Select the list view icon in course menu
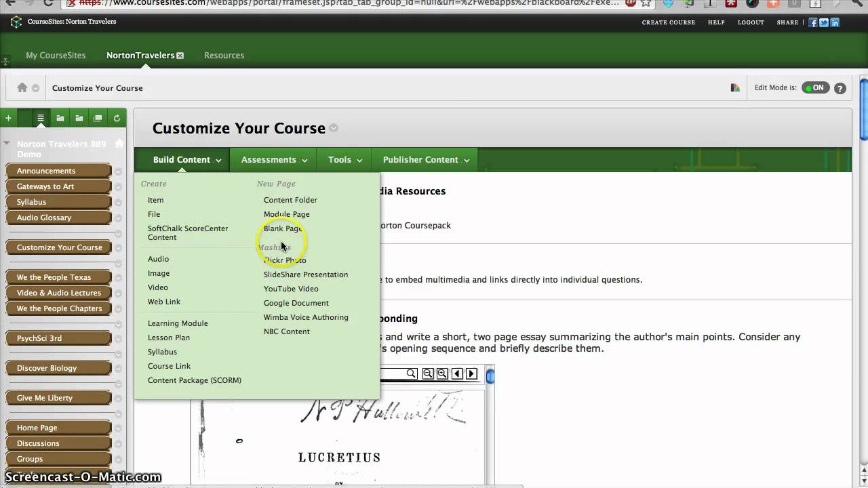Screen dimensions: 868x488 pos(41,118)
